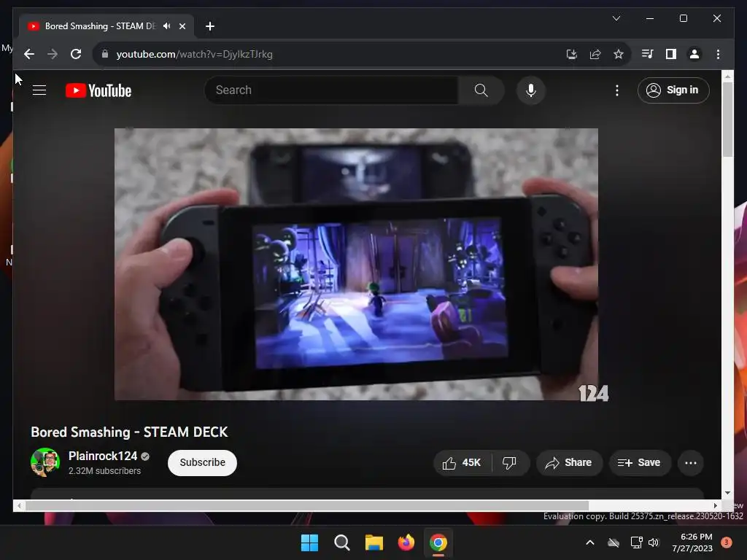Viewport: 747px width, 560px height.
Task: Start voice search with the microphone
Action: pos(531,90)
